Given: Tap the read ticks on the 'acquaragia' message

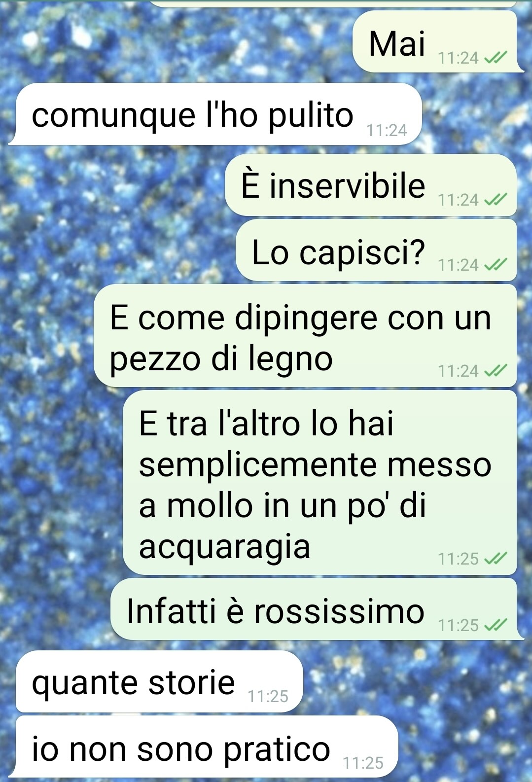Looking at the screenshot, I should click(496, 559).
